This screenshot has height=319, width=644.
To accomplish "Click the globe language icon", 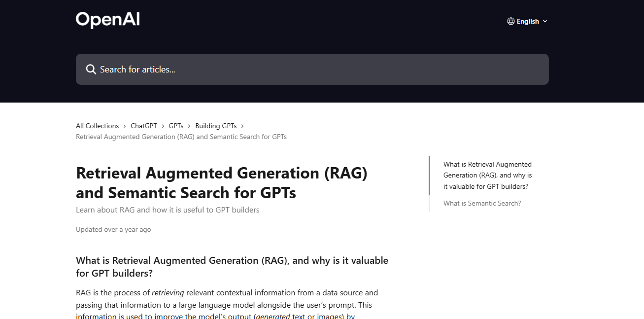I will click(x=511, y=21).
